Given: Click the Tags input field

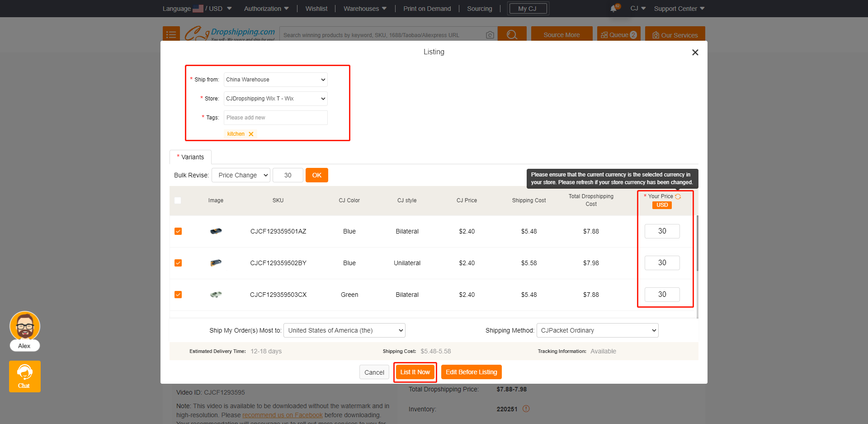Looking at the screenshot, I should point(275,118).
